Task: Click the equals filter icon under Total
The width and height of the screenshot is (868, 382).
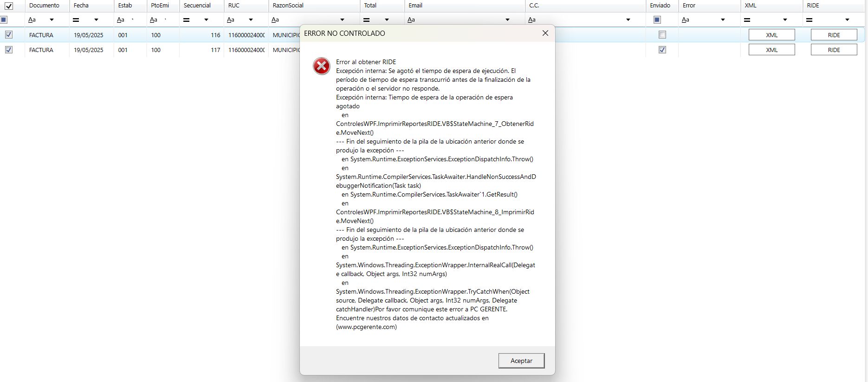Action: tap(367, 20)
